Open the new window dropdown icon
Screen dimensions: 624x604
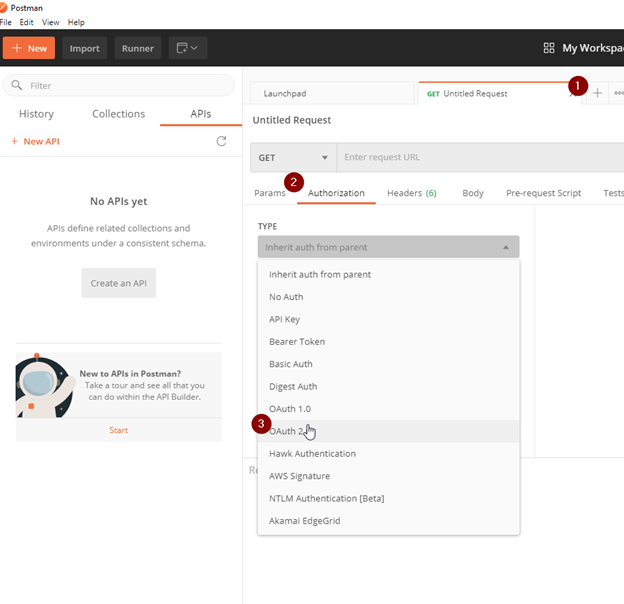[x=188, y=48]
